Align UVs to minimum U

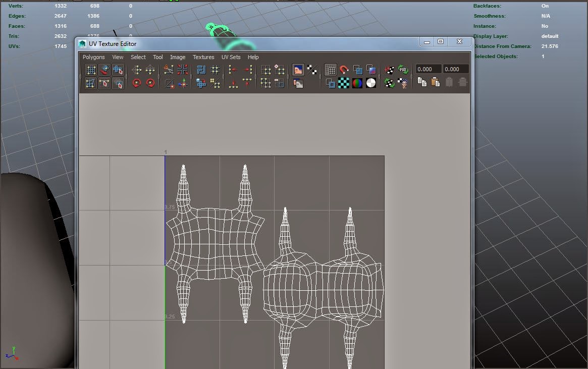click(x=233, y=70)
